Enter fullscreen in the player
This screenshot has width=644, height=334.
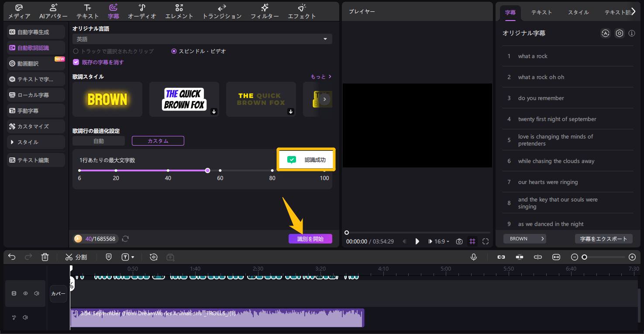coord(486,241)
